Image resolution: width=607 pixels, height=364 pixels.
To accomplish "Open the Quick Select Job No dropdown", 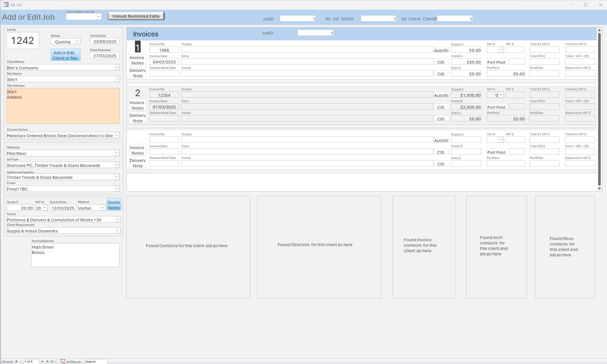I will click(99, 16).
